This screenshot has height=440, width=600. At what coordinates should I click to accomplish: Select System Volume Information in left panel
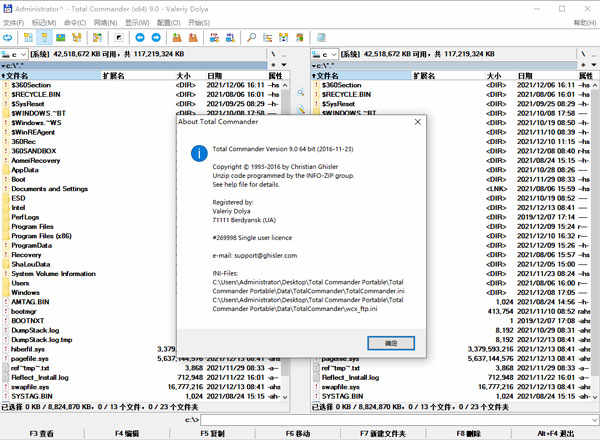pos(54,274)
